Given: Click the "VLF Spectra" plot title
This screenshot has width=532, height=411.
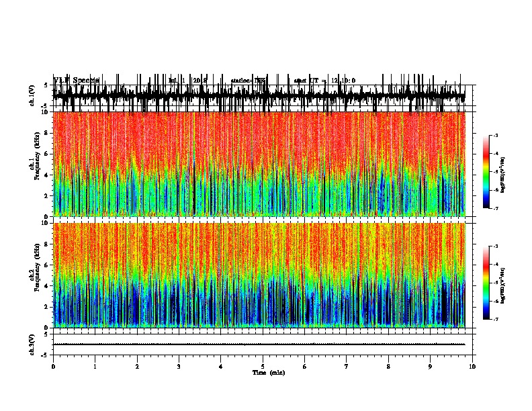Looking at the screenshot, I should 77,81.
